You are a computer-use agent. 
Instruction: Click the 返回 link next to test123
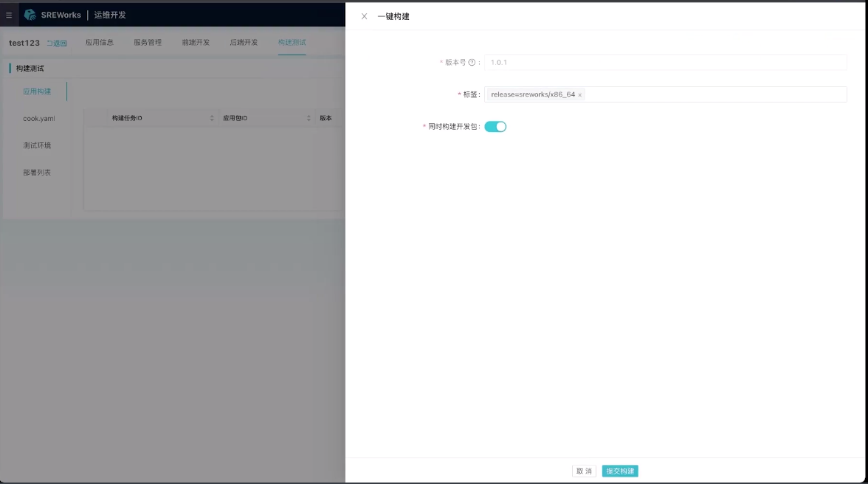point(57,44)
